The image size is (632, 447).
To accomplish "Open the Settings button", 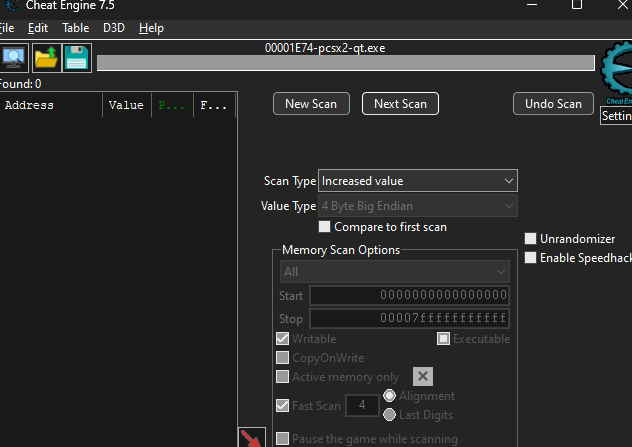I will [x=616, y=116].
